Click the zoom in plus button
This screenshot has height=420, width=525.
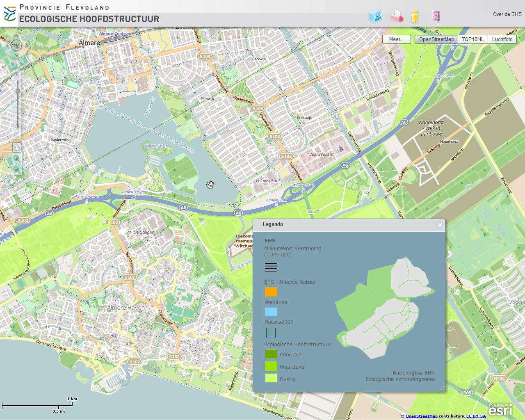17,75
